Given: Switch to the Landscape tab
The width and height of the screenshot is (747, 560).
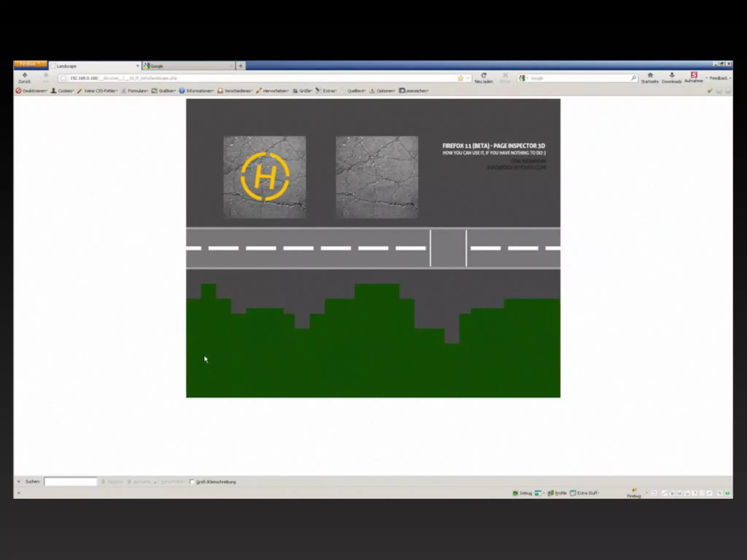Looking at the screenshot, I should click(x=95, y=66).
